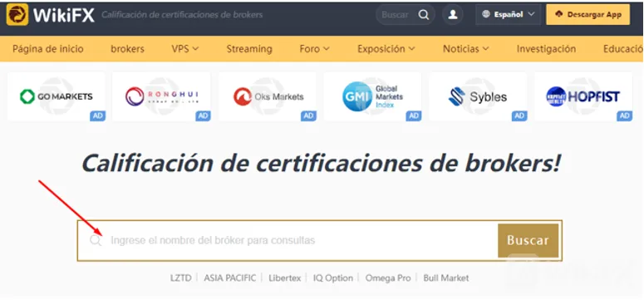Open the Oks Markets ad card
Viewport: 644px width, 300px height.
coord(268,96)
